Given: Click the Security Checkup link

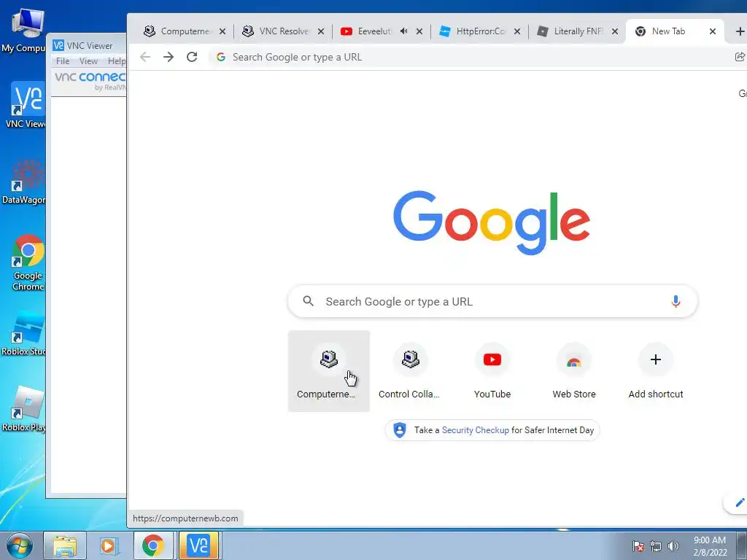Looking at the screenshot, I should coord(476,430).
